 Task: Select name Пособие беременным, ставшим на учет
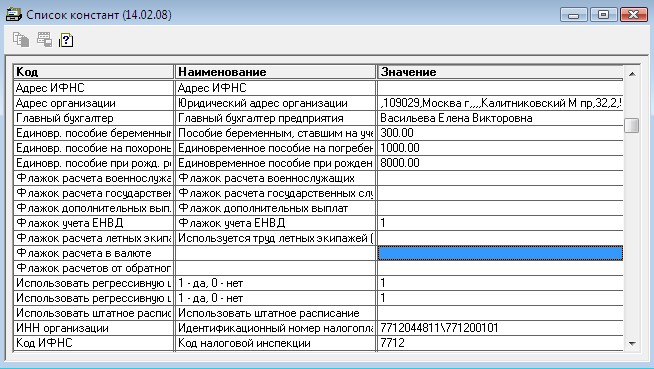[275, 133]
